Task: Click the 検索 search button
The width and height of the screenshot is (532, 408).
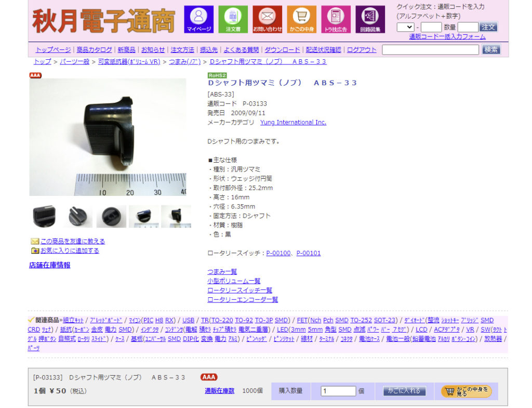Action: coord(491,50)
